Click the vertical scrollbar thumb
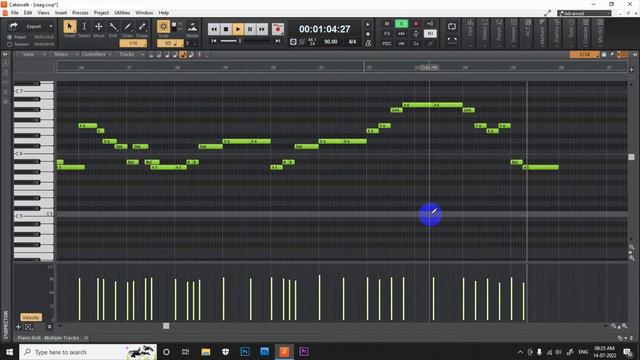Image resolution: width=640 pixels, height=360 pixels. (x=631, y=157)
